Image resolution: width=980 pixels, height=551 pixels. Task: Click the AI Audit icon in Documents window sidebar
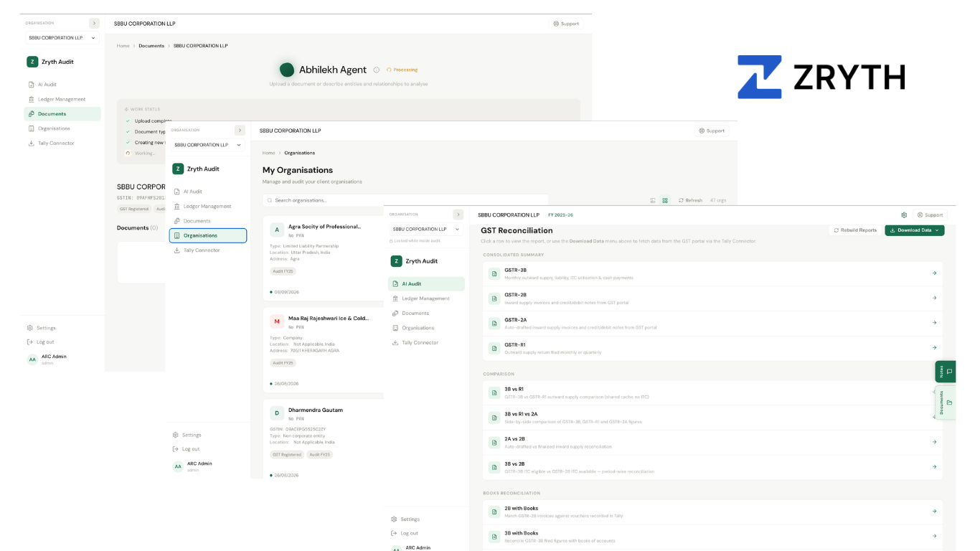pos(31,85)
